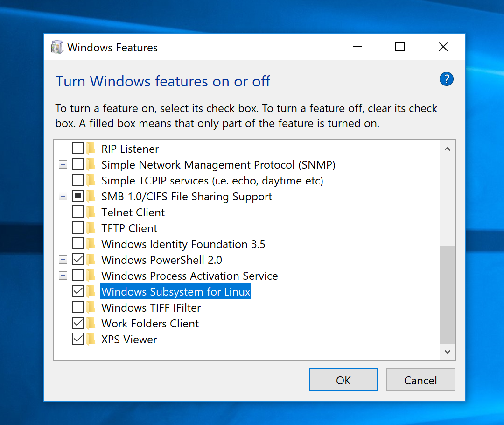Click the folder icon beside Work Folders Client
504x425 pixels.
91,324
